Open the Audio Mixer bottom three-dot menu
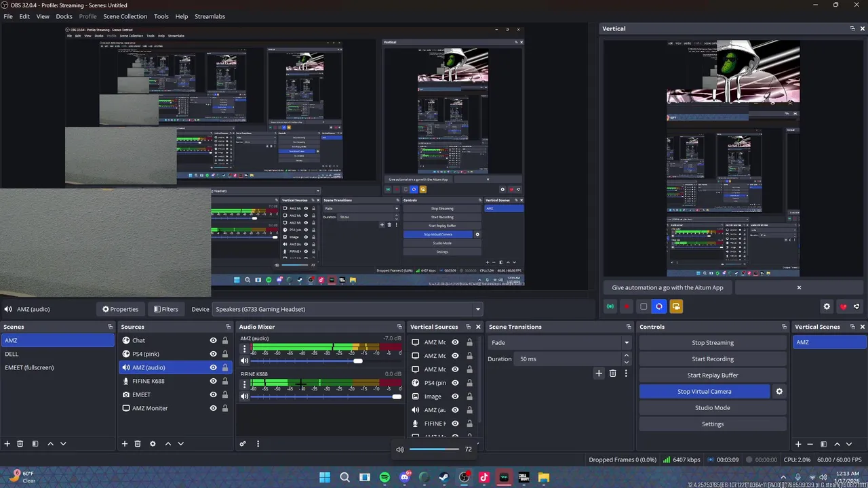Image resolution: width=868 pixels, height=488 pixels. pos(258,444)
